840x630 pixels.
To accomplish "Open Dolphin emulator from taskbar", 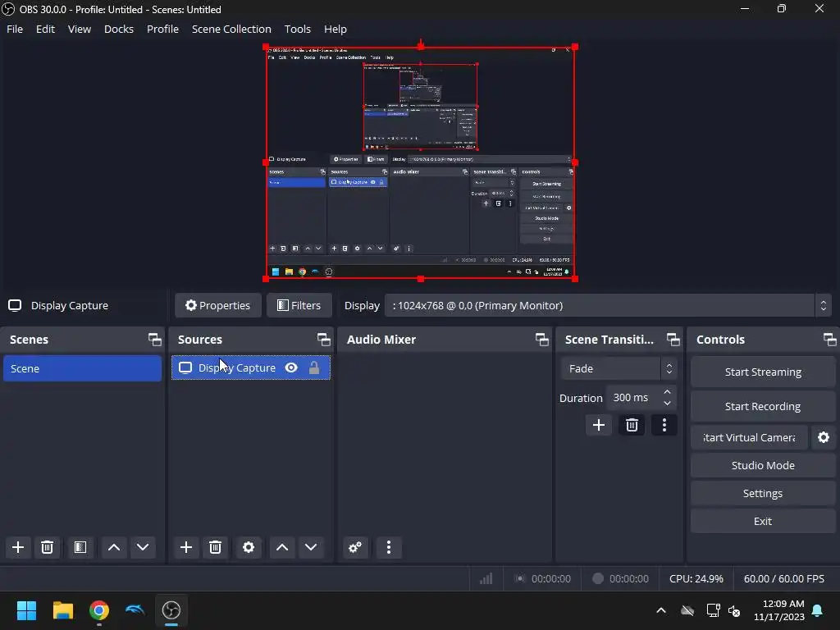I will (135, 610).
